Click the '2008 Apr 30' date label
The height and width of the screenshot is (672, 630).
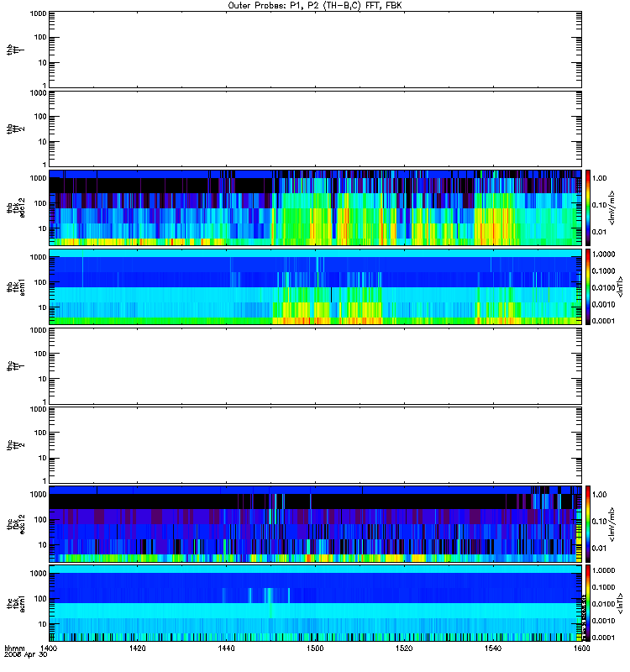click(25, 654)
